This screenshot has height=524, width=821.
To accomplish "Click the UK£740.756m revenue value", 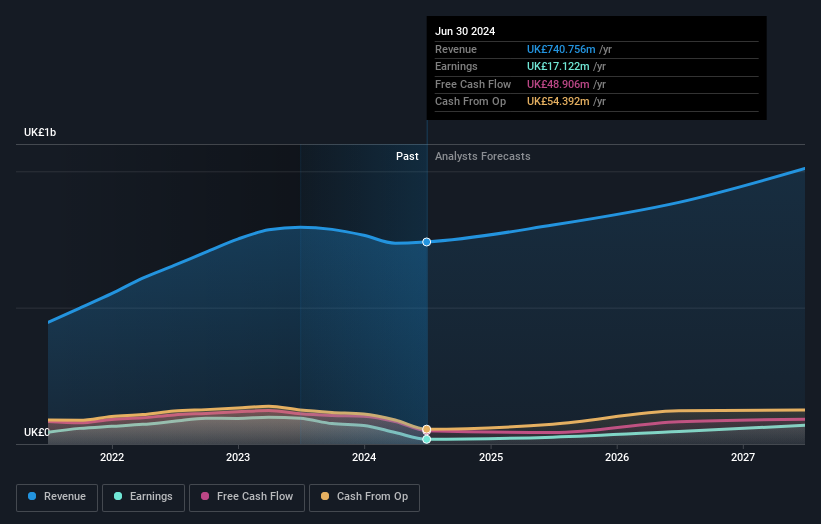I will click(x=561, y=49).
